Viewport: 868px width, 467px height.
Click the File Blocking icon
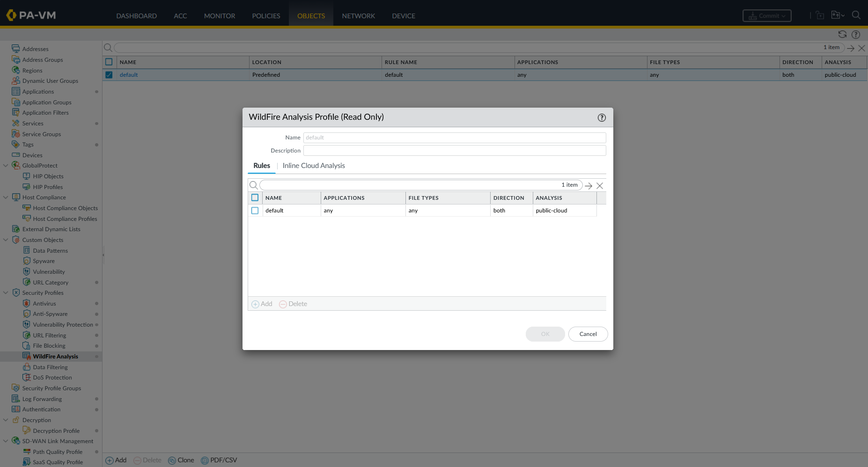point(27,345)
